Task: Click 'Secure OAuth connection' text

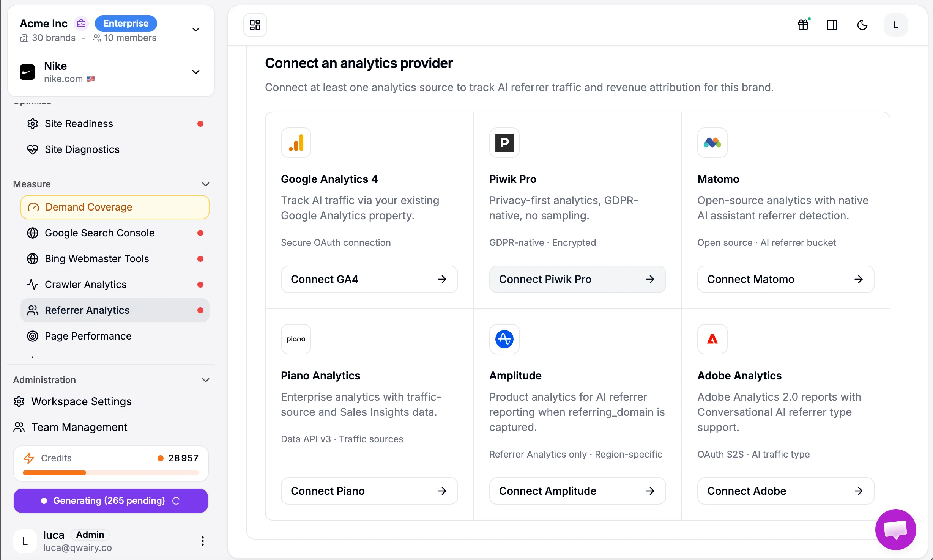Action: (336, 243)
